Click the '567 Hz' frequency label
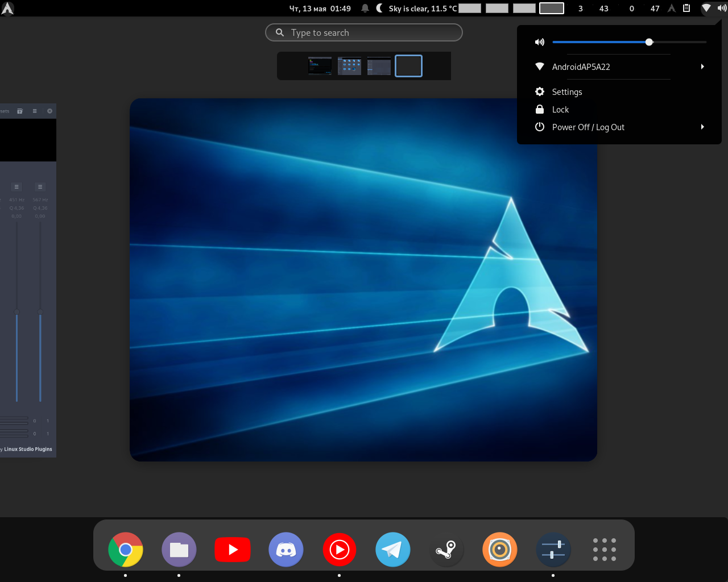The width and height of the screenshot is (728, 582). coord(40,200)
